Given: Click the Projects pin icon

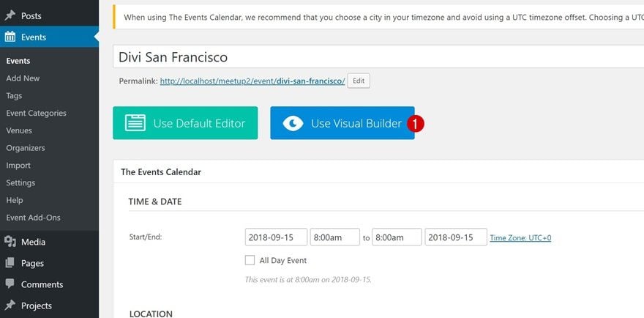Looking at the screenshot, I should pos(10,306).
